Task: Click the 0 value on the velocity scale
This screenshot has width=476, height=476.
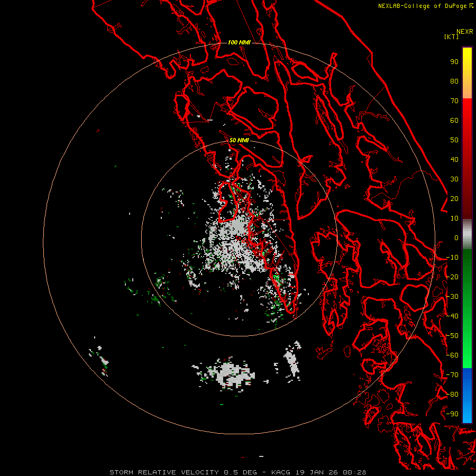Action: click(456, 237)
